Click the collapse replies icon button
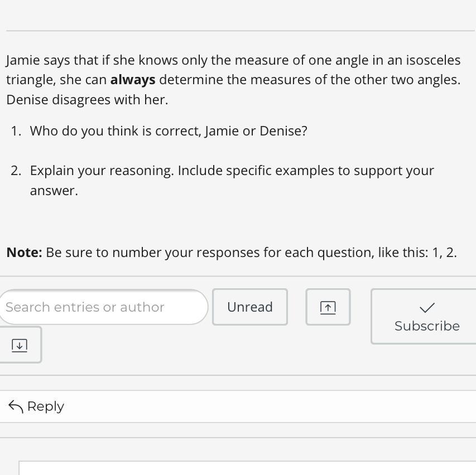 [x=328, y=307]
